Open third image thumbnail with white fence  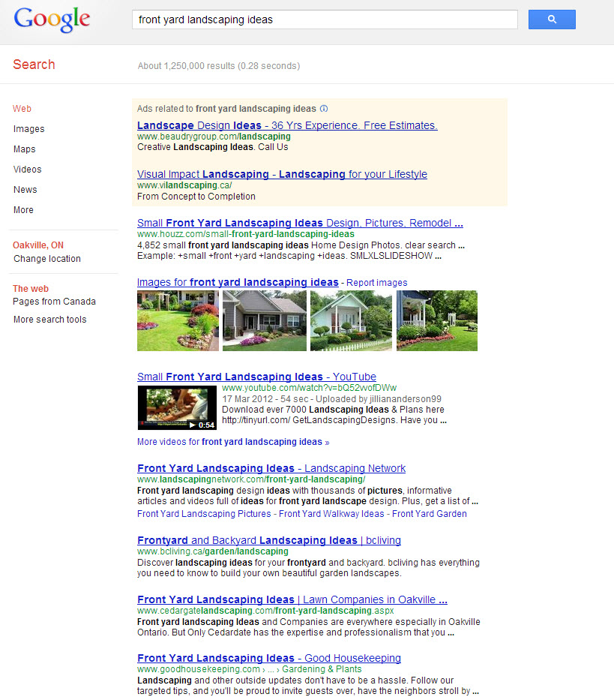pos(351,320)
